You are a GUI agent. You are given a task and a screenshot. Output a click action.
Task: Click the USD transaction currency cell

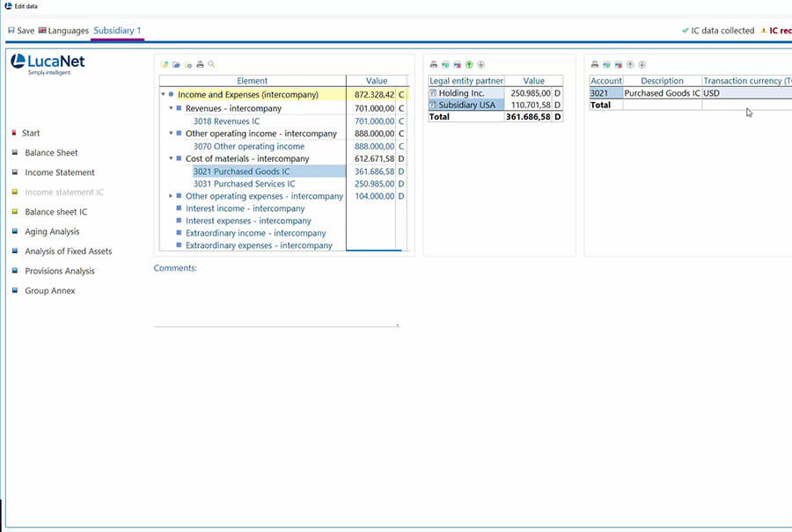(x=747, y=93)
